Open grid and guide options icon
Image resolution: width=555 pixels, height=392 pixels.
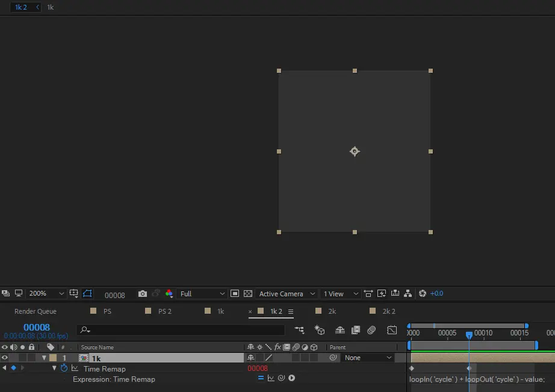click(x=73, y=294)
